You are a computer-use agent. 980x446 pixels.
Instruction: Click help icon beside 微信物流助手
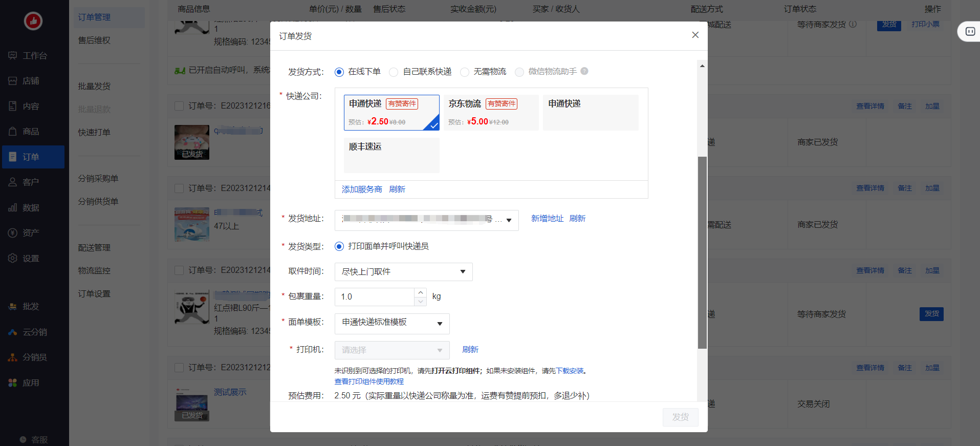[584, 71]
